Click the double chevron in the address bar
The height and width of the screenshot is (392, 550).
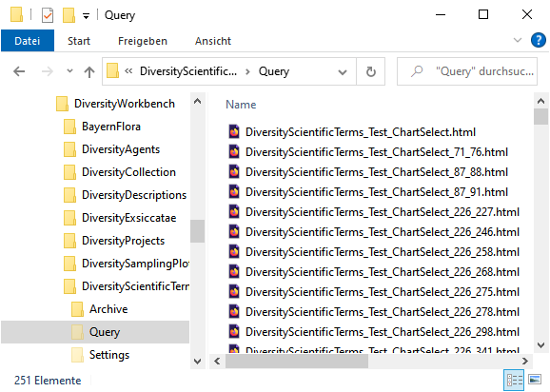[x=128, y=71]
